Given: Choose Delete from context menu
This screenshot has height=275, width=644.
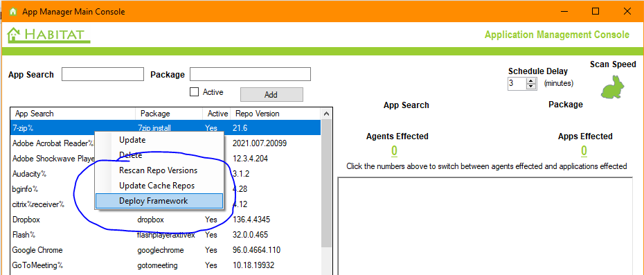Looking at the screenshot, I should 159,155.
